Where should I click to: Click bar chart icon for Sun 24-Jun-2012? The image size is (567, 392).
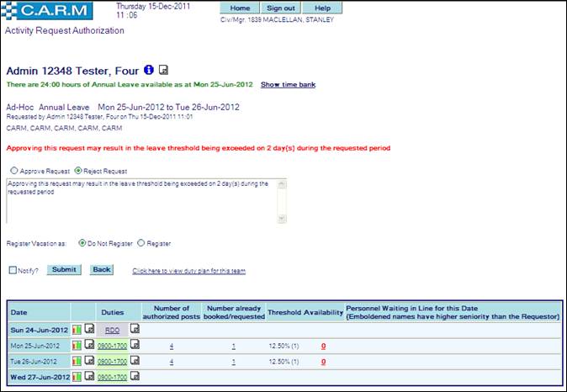(x=77, y=329)
